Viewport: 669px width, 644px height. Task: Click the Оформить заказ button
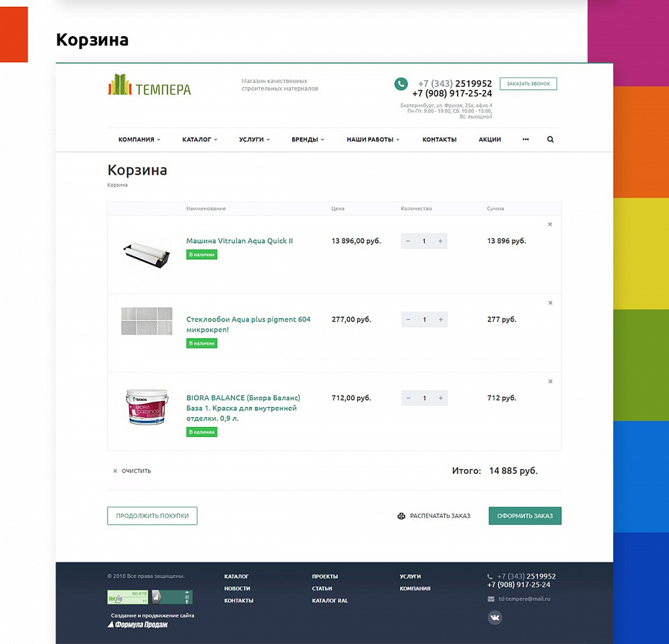(x=524, y=516)
